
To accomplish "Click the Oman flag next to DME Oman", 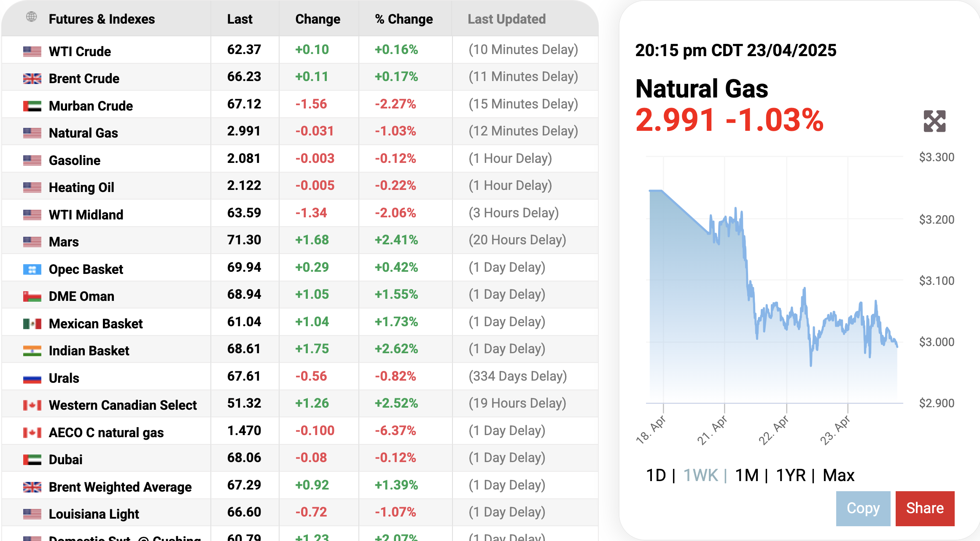I will (x=32, y=297).
